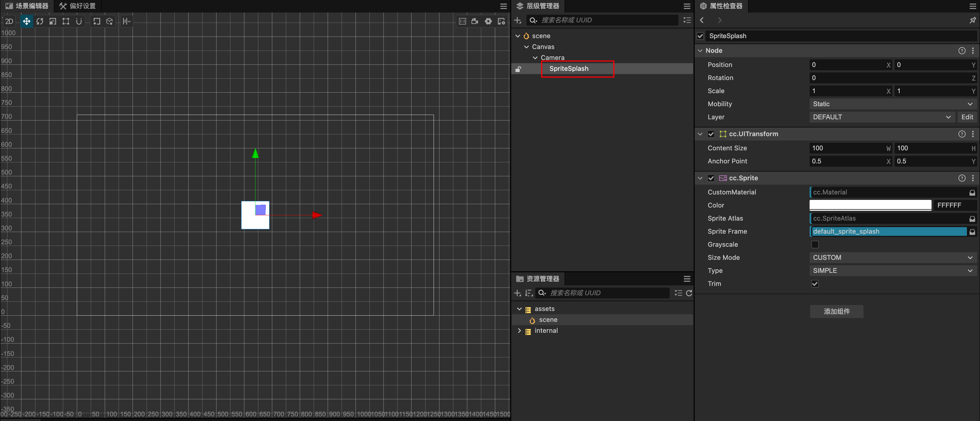Disable the cc.Sprite component checkbox
The width and height of the screenshot is (980, 421).
[x=711, y=178]
